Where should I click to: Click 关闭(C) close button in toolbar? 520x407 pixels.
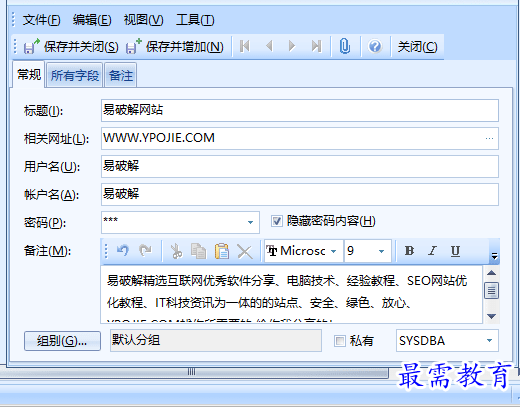pyautogui.click(x=417, y=47)
